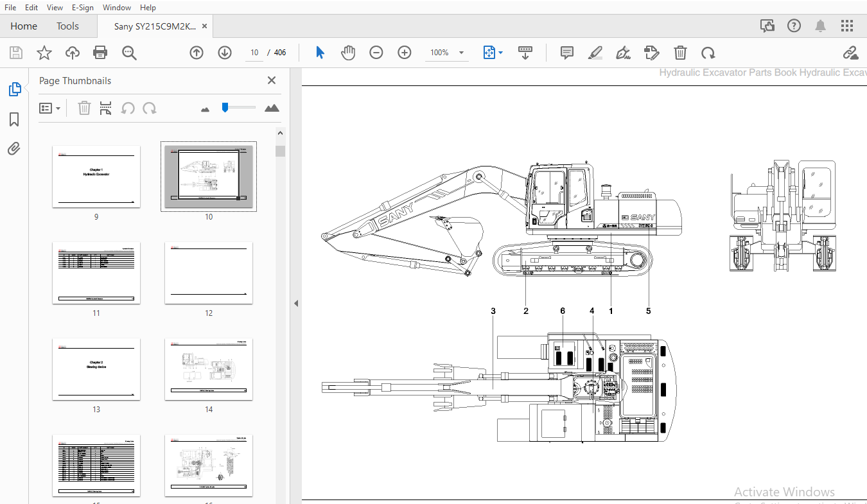This screenshot has width=867, height=504.
Task: Select the Sany SY215C9M2K document tab
Action: point(155,26)
